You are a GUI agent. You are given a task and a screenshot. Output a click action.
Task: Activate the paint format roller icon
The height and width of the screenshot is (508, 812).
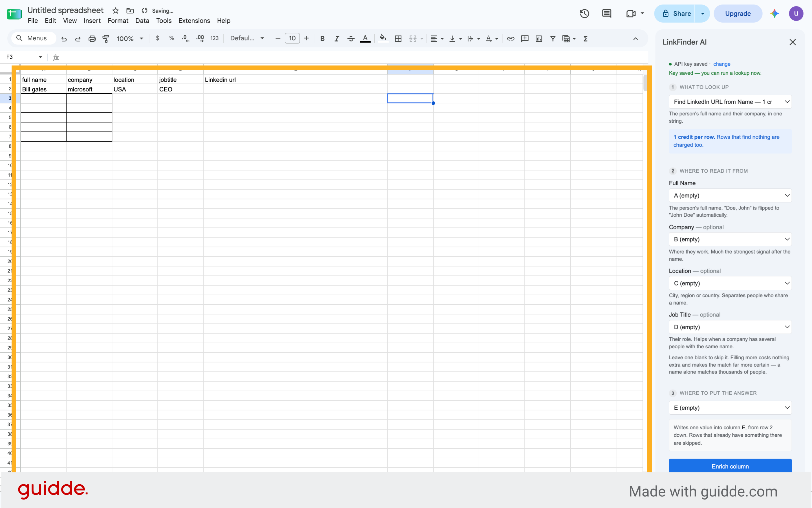click(x=106, y=39)
